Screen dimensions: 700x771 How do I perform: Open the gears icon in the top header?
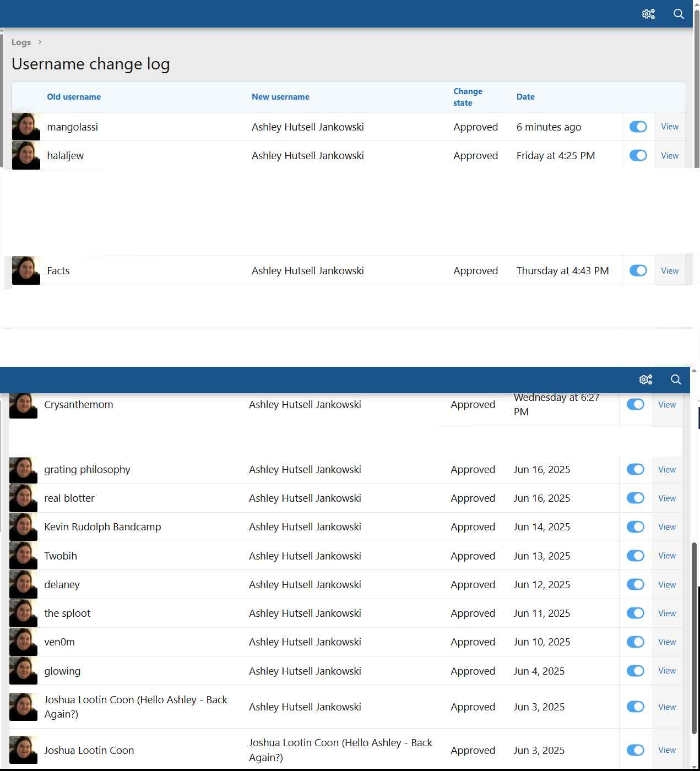648,14
